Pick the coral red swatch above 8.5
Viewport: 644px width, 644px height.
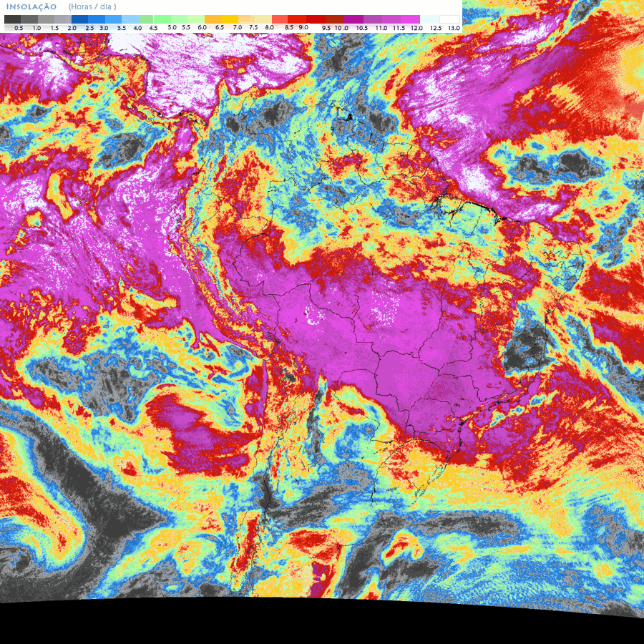[280, 19]
